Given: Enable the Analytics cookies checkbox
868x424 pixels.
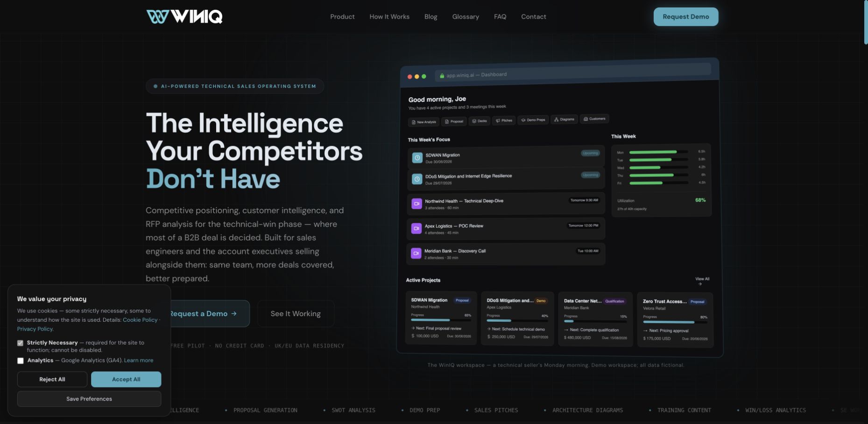Looking at the screenshot, I should click(x=21, y=361).
